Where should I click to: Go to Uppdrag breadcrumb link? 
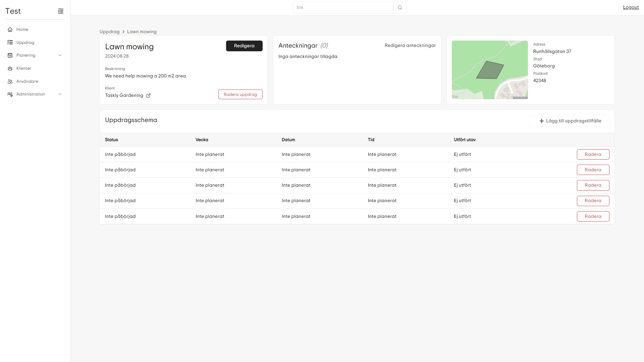(x=110, y=32)
